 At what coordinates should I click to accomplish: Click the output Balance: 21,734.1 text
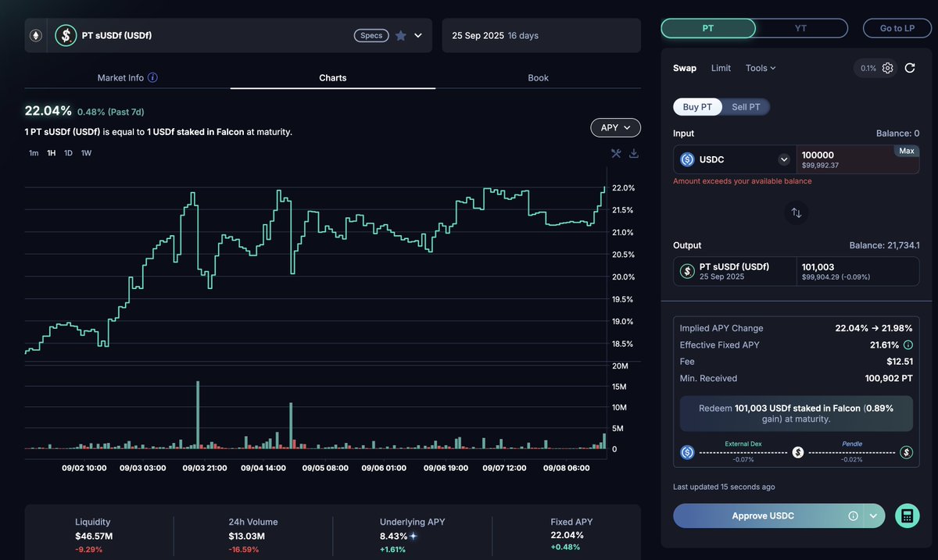tap(885, 245)
